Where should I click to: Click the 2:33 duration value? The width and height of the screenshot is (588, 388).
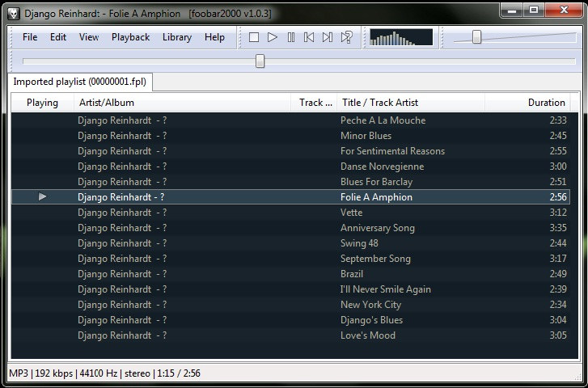click(x=558, y=120)
